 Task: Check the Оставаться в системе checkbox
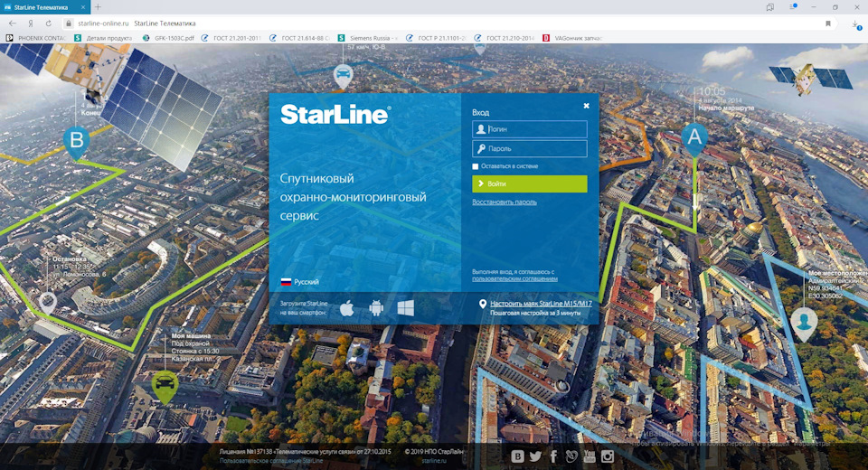(475, 166)
